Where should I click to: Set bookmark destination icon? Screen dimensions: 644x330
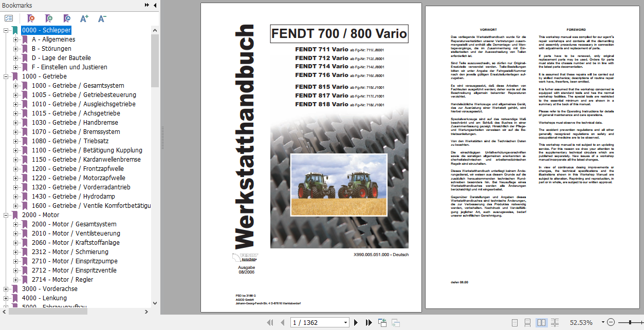tap(67, 18)
